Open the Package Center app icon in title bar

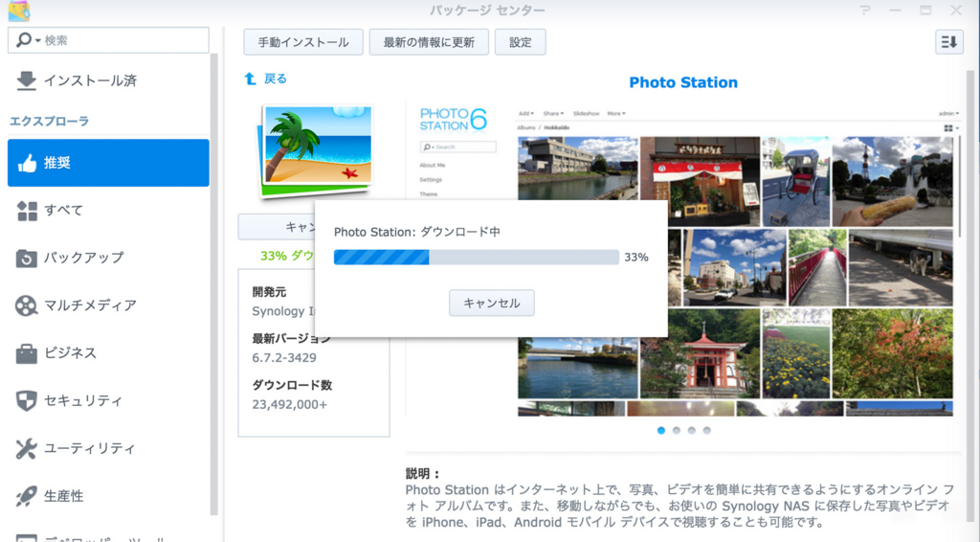click(18, 11)
